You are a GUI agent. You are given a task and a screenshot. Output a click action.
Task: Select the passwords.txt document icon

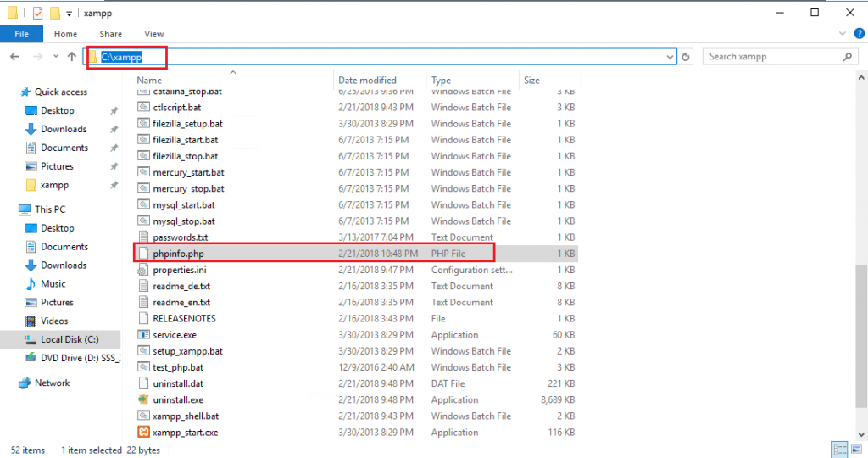coord(143,237)
